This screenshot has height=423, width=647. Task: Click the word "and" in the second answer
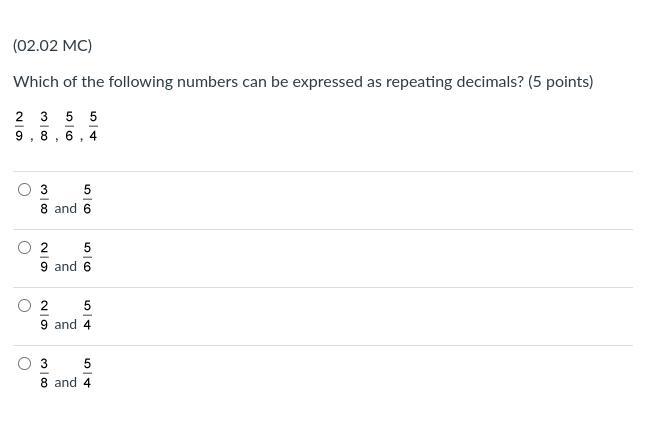coord(65,267)
